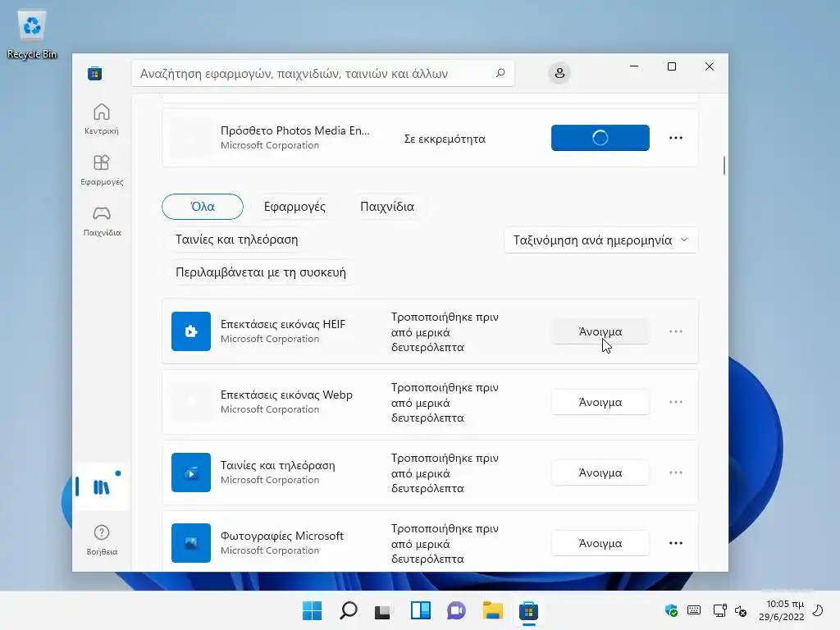Open the notifications moon icon

[x=818, y=610]
